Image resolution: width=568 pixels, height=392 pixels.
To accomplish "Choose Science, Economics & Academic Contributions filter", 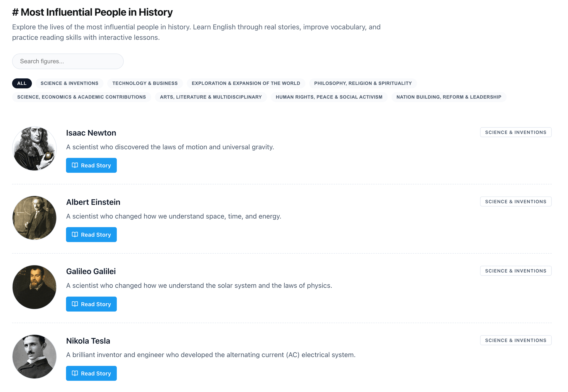I will (81, 97).
